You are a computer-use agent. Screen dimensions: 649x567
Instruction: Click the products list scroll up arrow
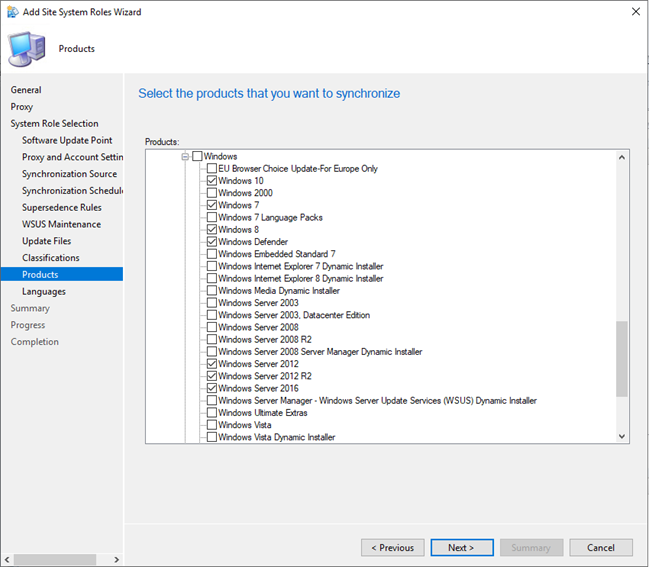coord(622,157)
